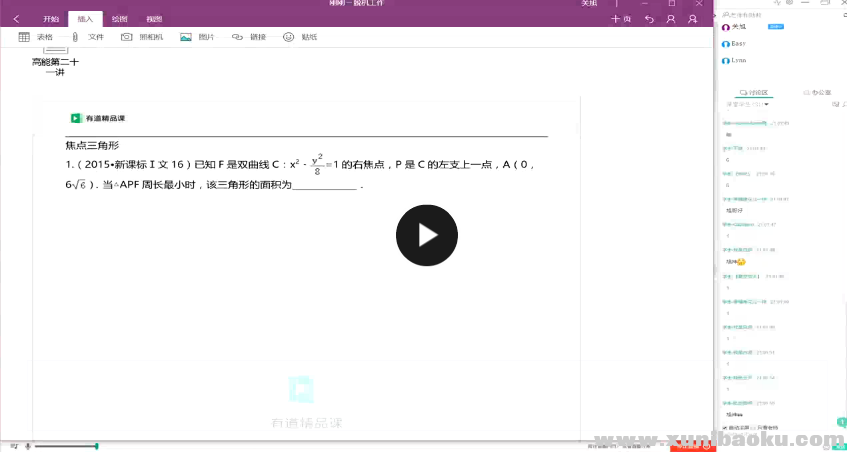This screenshot has height=452, width=847.
Task: Select user Lynn in participant list
Action: 738,60
